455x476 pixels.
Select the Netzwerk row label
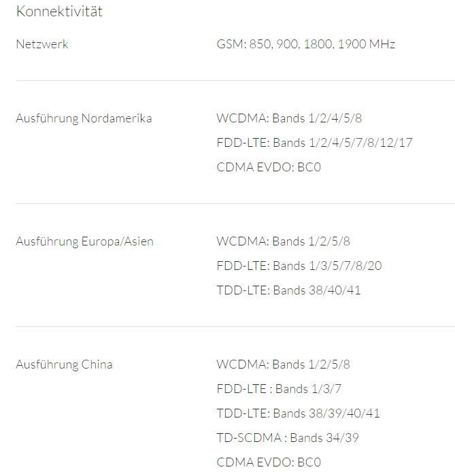click(x=42, y=44)
